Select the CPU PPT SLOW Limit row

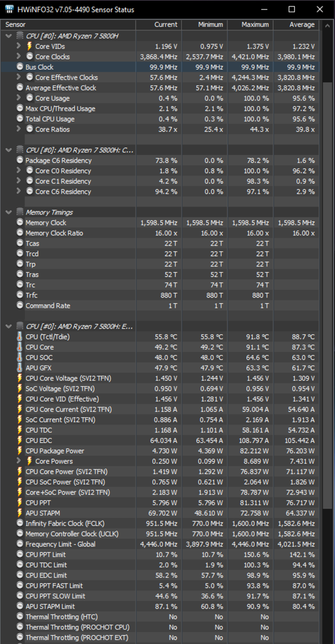tap(160, 596)
